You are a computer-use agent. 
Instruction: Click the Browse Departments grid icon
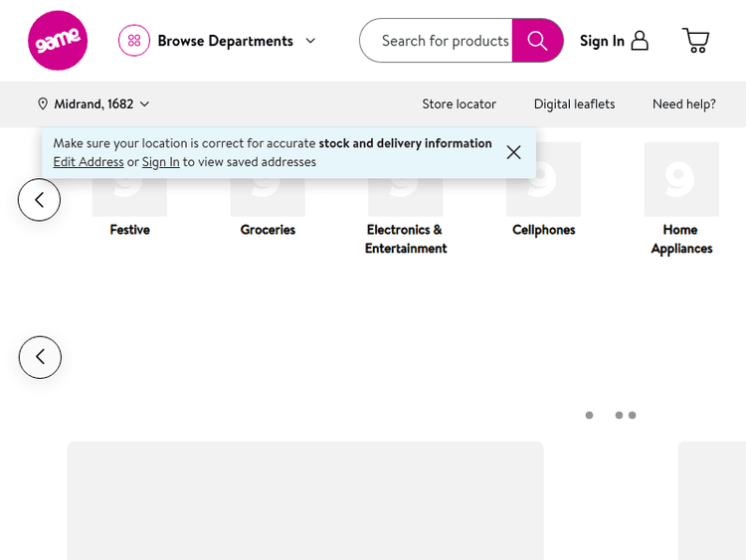pyautogui.click(x=134, y=41)
